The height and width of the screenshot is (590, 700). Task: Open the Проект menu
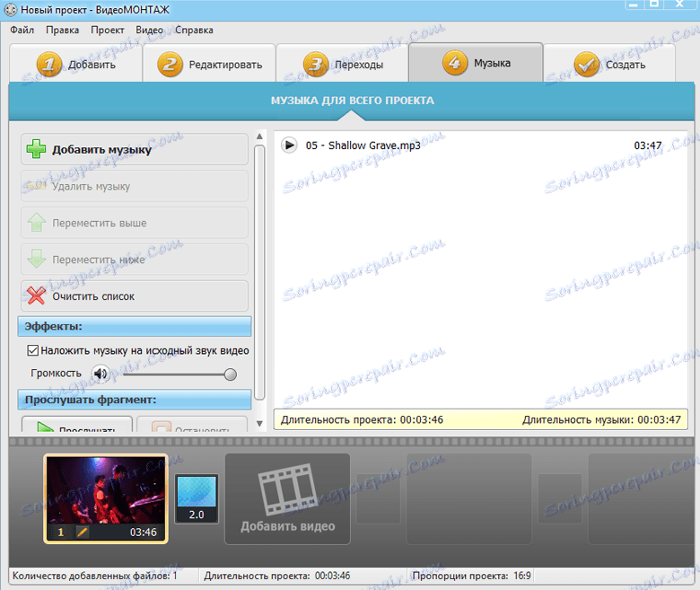click(107, 30)
